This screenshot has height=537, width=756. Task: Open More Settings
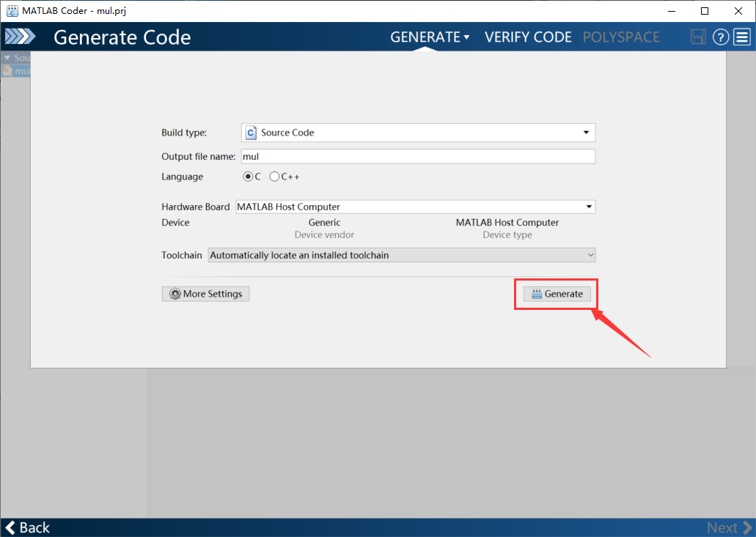pyautogui.click(x=206, y=294)
